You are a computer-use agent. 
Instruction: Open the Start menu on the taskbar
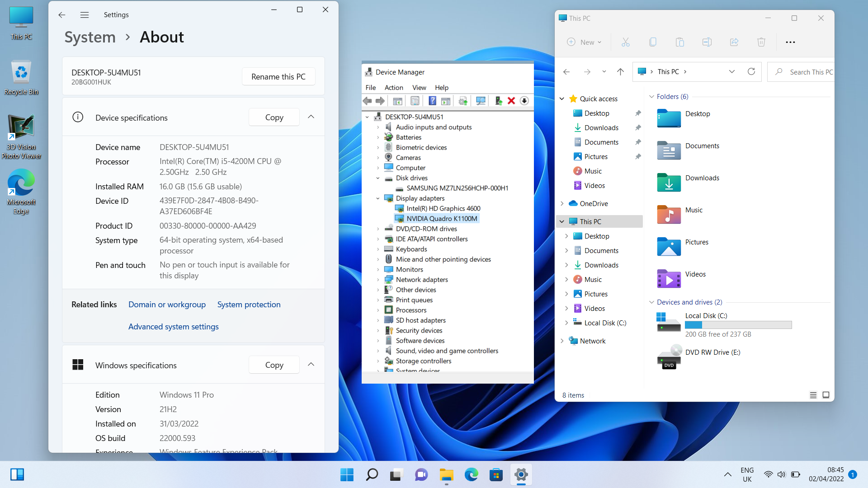(347, 475)
